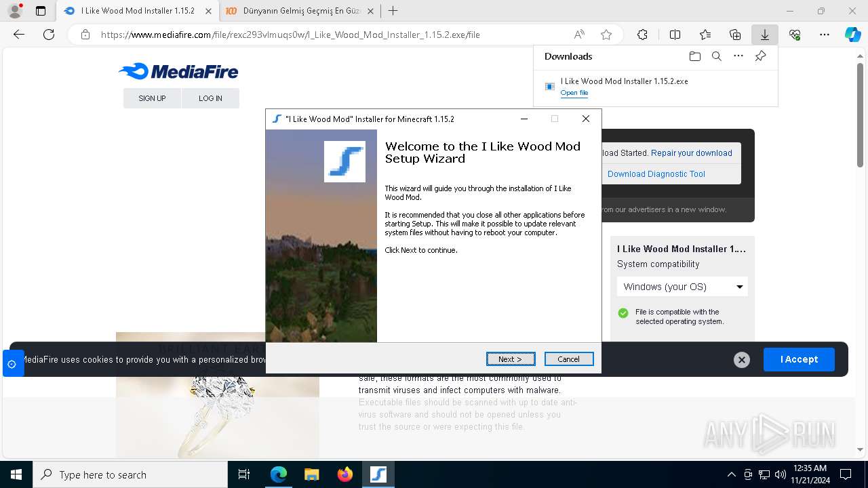Open more options in Downloads panel
This screenshot has width=868, height=488.
coord(738,56)
